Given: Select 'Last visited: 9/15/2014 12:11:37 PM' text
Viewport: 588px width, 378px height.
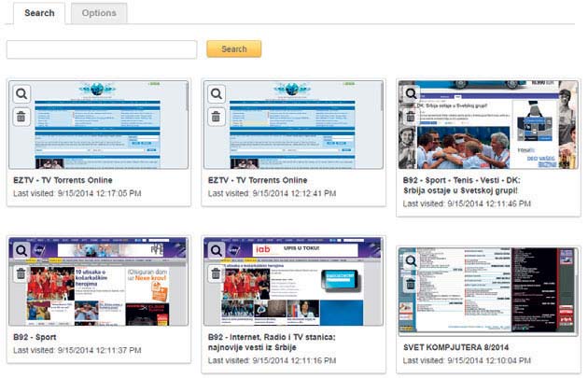Looking at the screenshot, I should tap(77, 350).
